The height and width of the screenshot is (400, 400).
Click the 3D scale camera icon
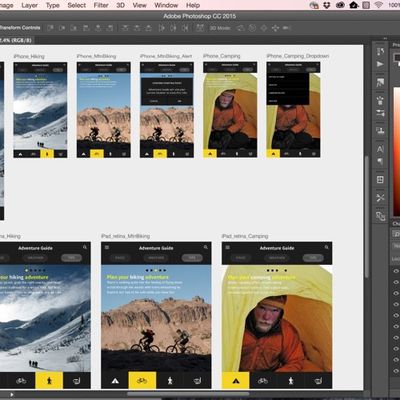(287, 28)
